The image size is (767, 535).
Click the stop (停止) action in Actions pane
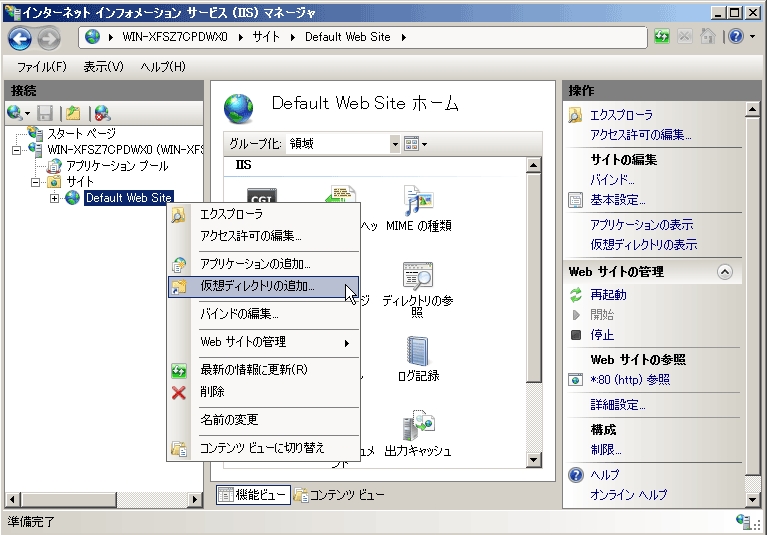coord(602,335)
